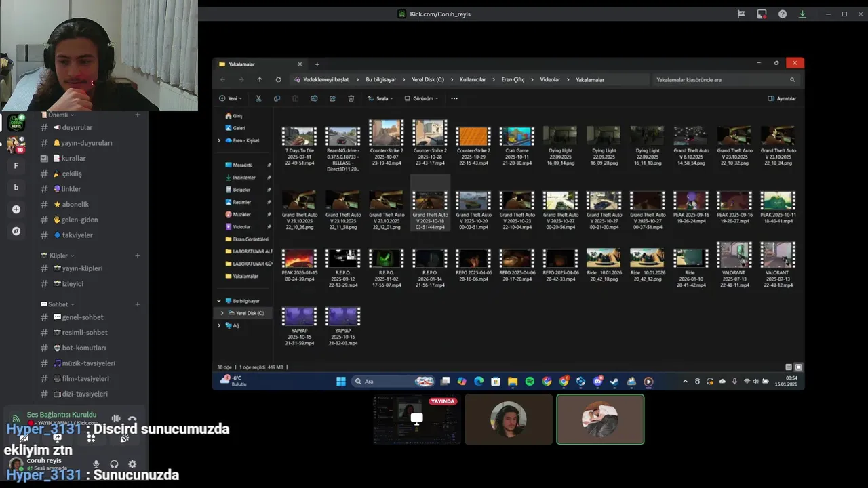The width and height of the screenshot is (868, 488).
Task: Toggle the Ayrıntılar details pane
Action: click(x=782, y=98)
